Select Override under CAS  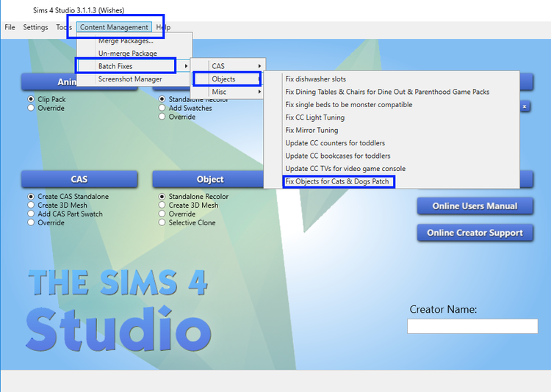[x=31, y=222]
